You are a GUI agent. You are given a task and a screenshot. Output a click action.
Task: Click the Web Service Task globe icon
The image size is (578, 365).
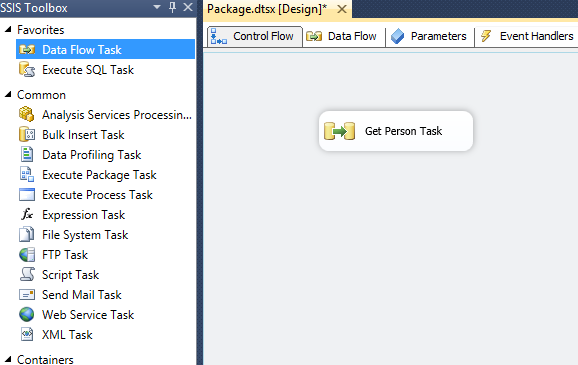27,314
